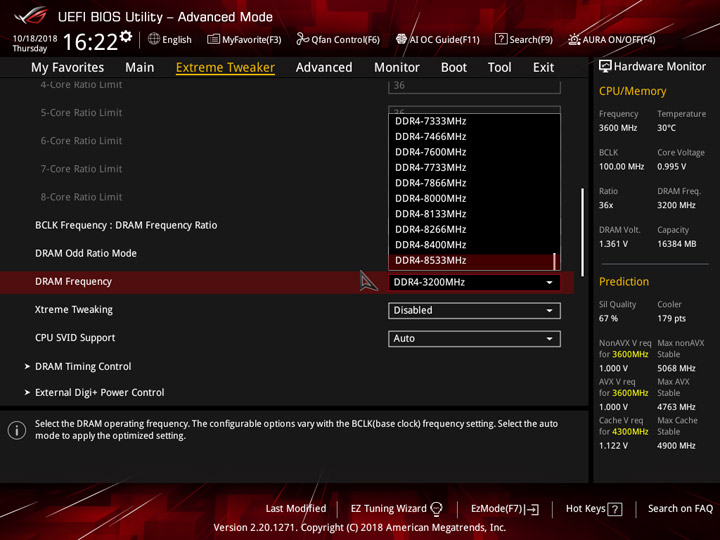Open EZ Tuning Wizard

pyautogui.click(x=396, y=509)
